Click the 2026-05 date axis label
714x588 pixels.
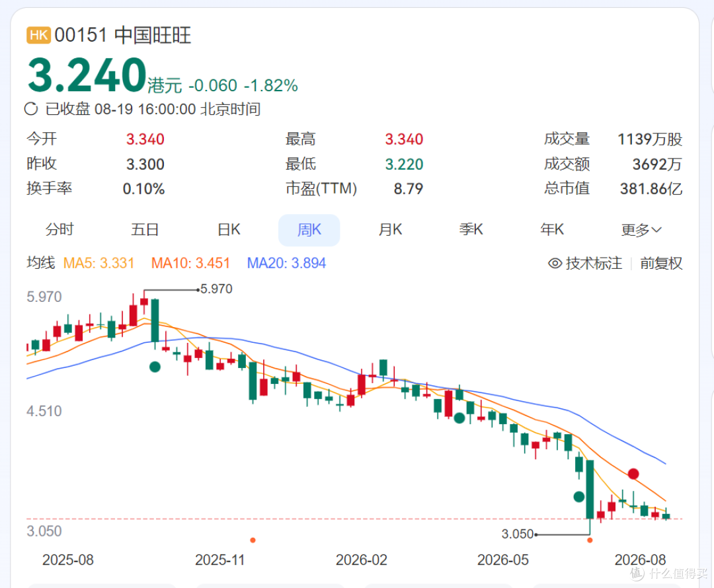503,560
